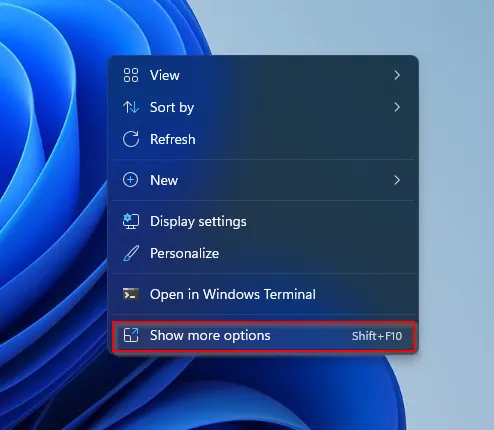Click the Windows Terminal prompt icon

click(131, 294)
